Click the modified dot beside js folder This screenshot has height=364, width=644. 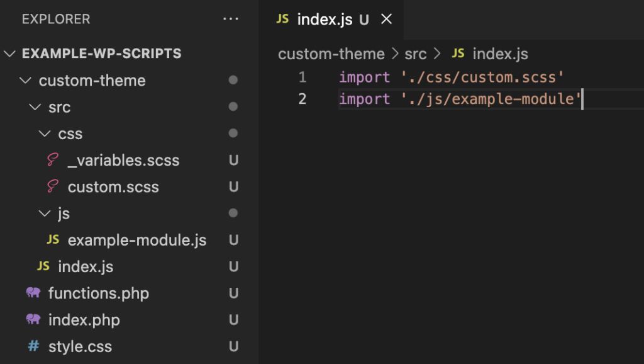[233, 213]
